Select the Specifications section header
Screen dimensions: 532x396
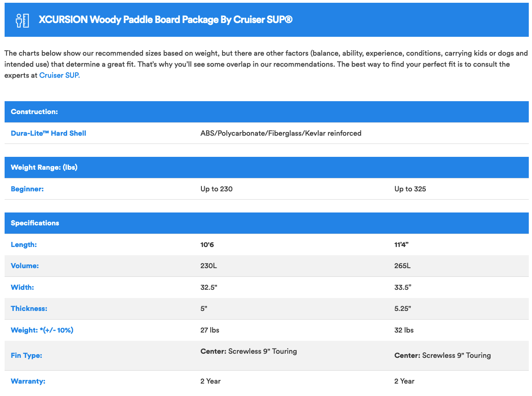[x=35, y=223]
